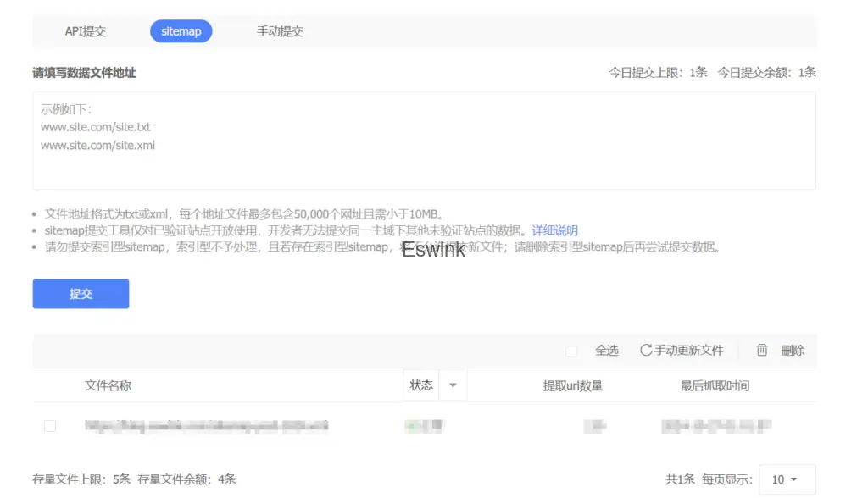Click the circular refresh icon beside 手动更新文件
This screenshot has width=868, height=498.
point(646,351)
